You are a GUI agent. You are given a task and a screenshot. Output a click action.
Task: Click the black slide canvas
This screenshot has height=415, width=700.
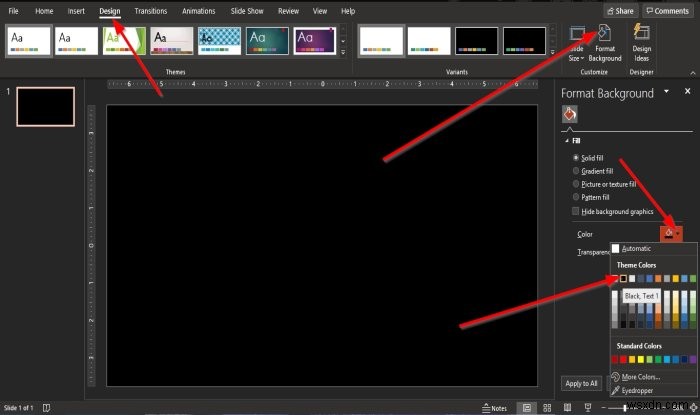tap(322, 245)
